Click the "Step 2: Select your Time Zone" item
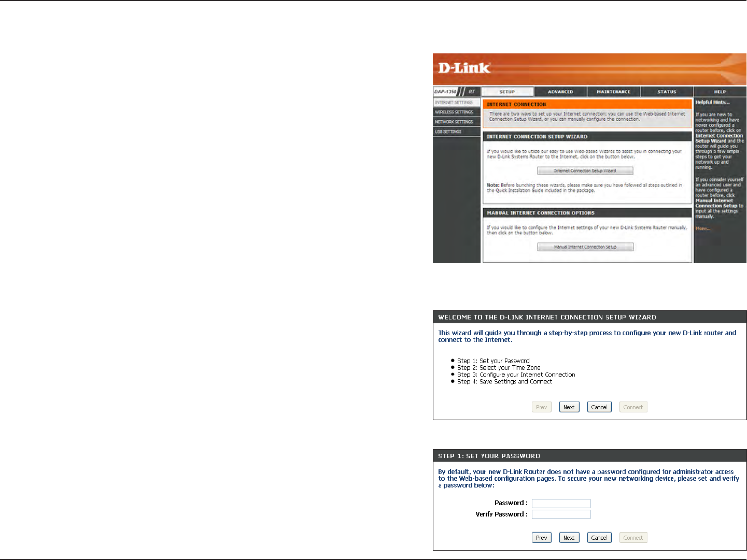 499,368
